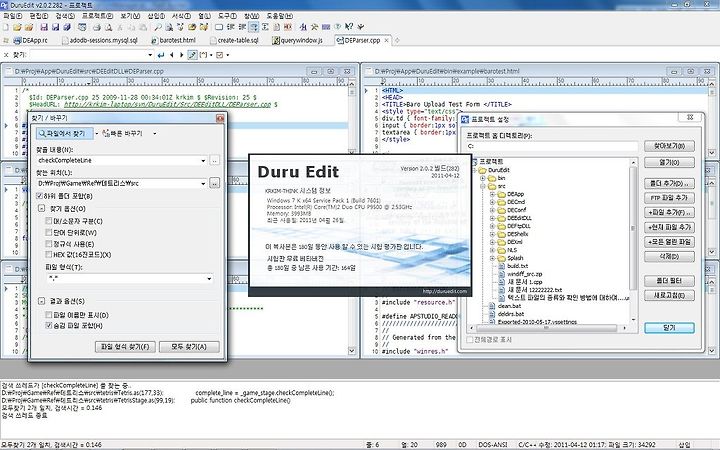Click browse button next to search location field
This screenshot has height=450, width=720.
pos(214,183)
